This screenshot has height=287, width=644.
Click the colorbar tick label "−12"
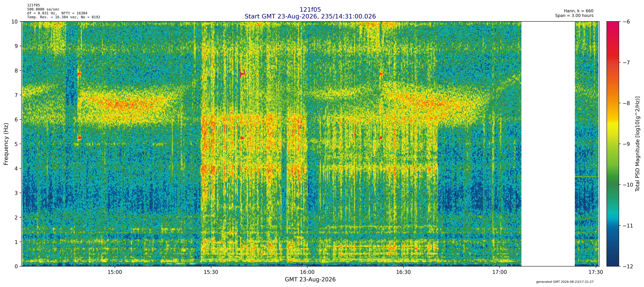coord(628,266)
